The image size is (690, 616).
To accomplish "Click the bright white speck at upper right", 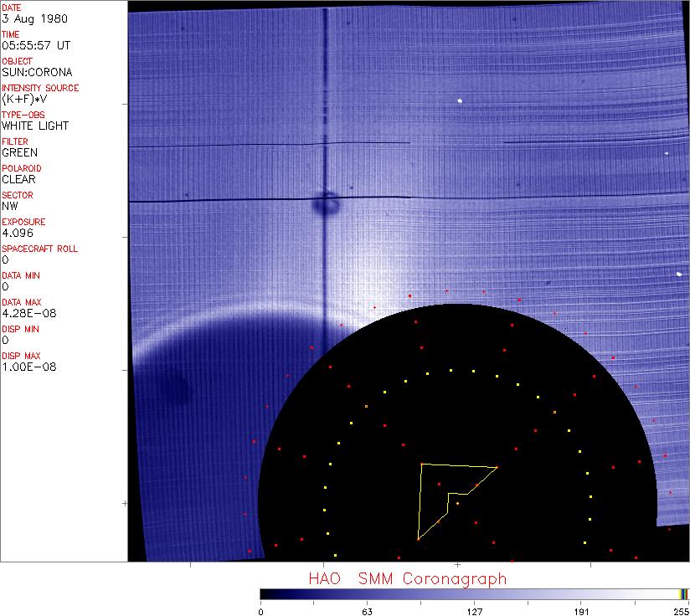I will pyautogui.click(x=461, y=101).
